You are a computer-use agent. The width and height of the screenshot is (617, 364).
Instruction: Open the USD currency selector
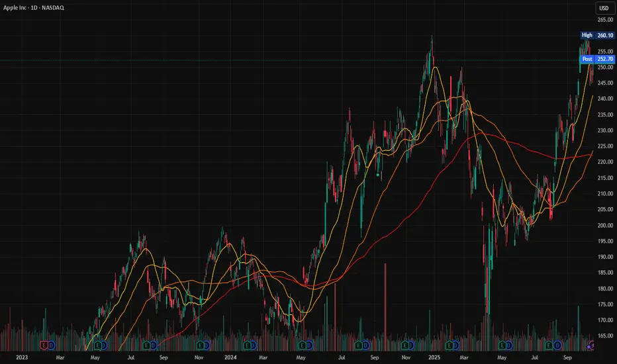[x=604, y=8]
